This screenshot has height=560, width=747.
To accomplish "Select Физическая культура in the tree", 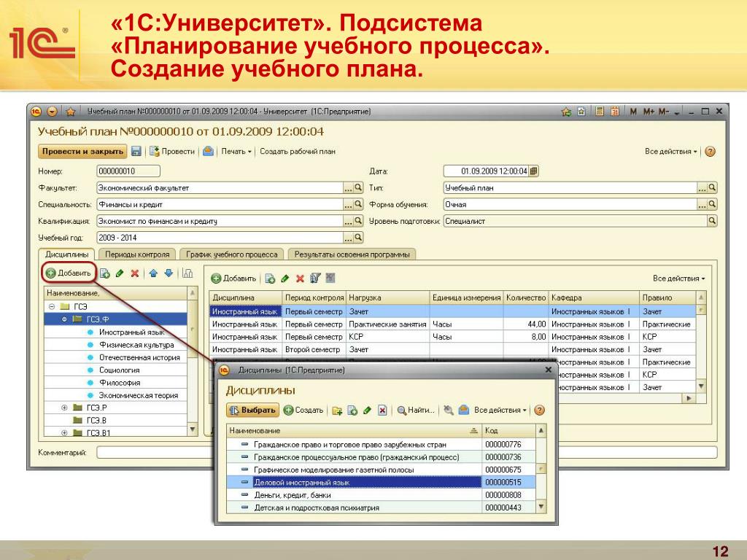I will tap(136, 345).
